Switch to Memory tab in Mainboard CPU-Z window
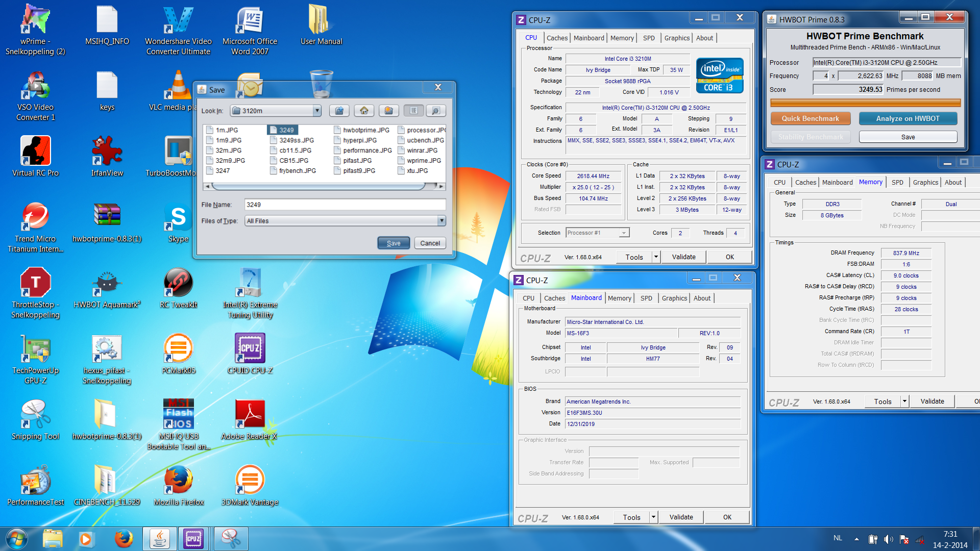 click(619, 298)
